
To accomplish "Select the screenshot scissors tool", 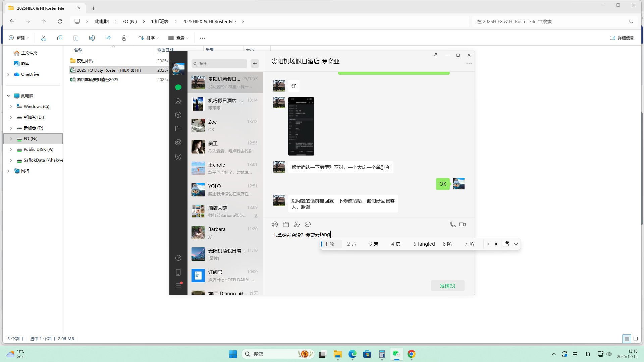I will [x=297, y=225].
